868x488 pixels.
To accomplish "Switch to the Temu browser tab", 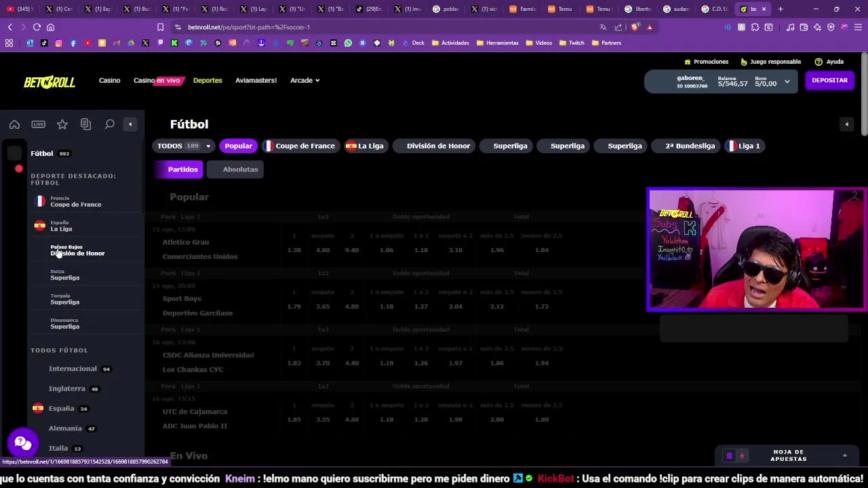I will point(560,9).
